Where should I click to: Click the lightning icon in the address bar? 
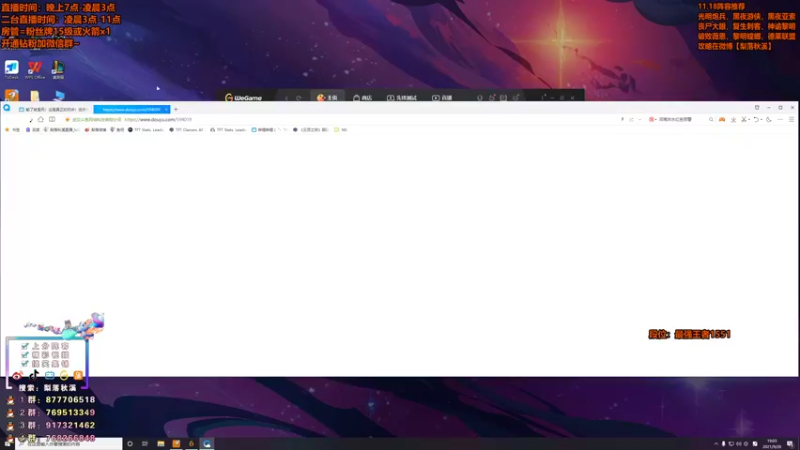(622, 119)
